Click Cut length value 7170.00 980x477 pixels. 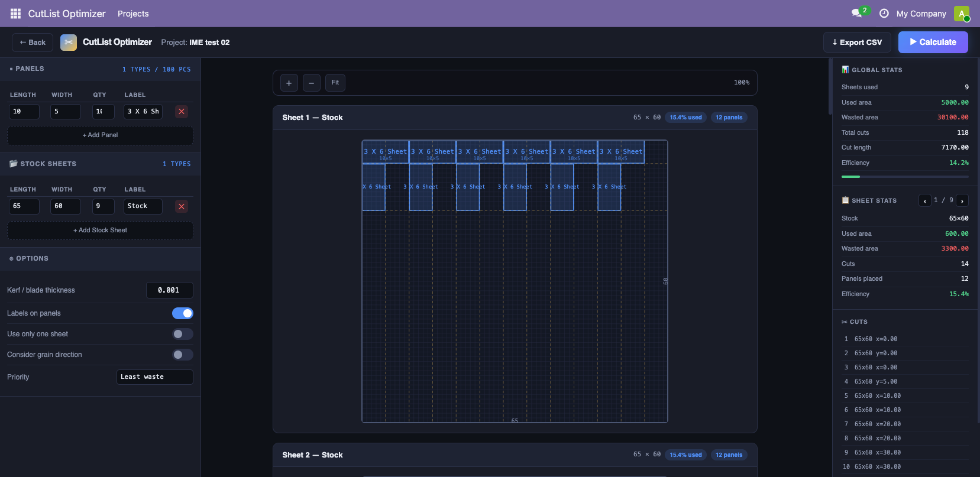955,148
